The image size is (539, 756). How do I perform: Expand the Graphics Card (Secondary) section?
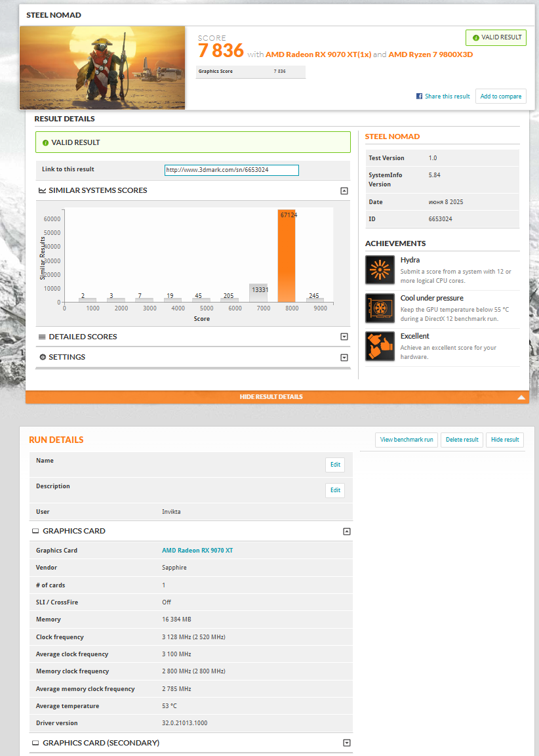tap(346, 743)
